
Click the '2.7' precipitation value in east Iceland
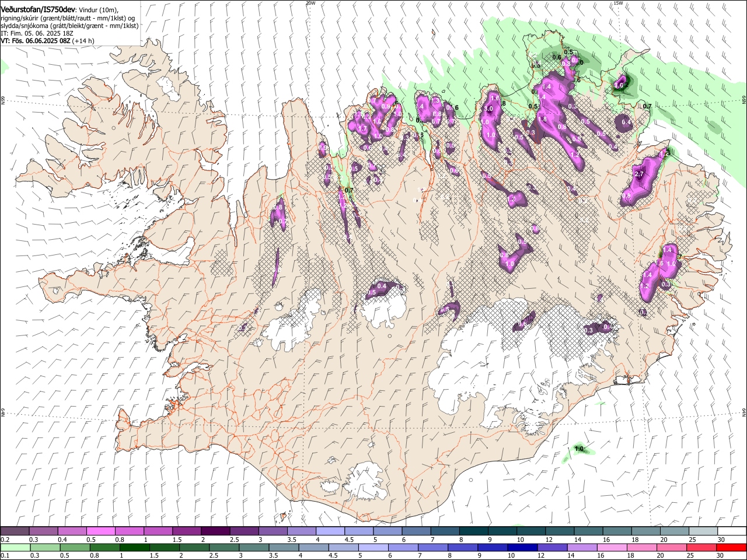(638, 174)
